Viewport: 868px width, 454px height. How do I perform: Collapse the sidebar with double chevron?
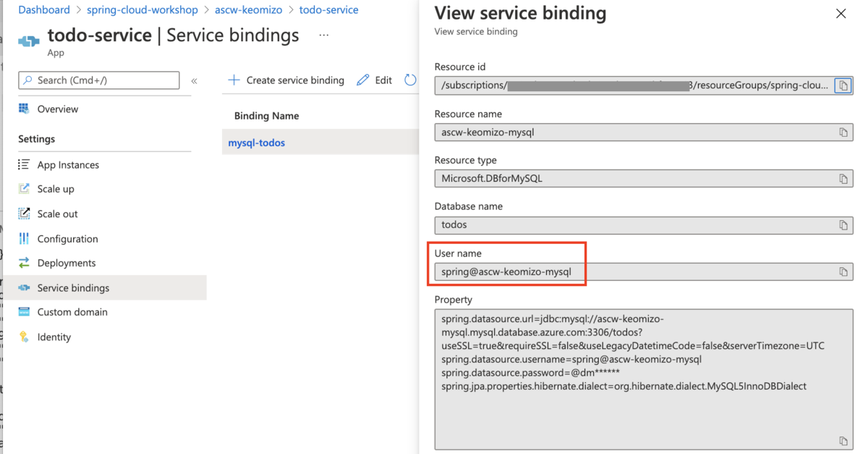(x=194, y=81)
